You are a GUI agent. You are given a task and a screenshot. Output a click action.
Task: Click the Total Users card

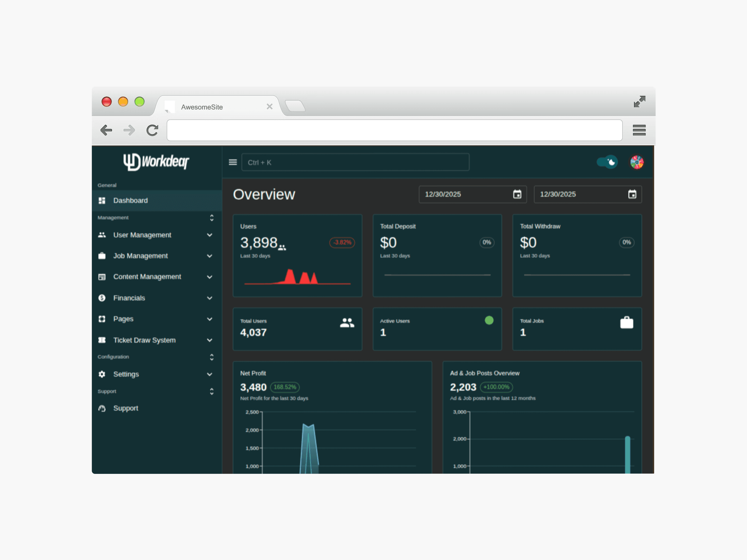(x=297, y=329)
